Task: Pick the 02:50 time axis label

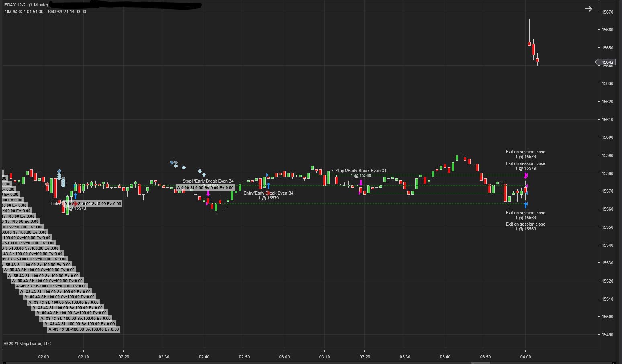Action: click(244, 357)
